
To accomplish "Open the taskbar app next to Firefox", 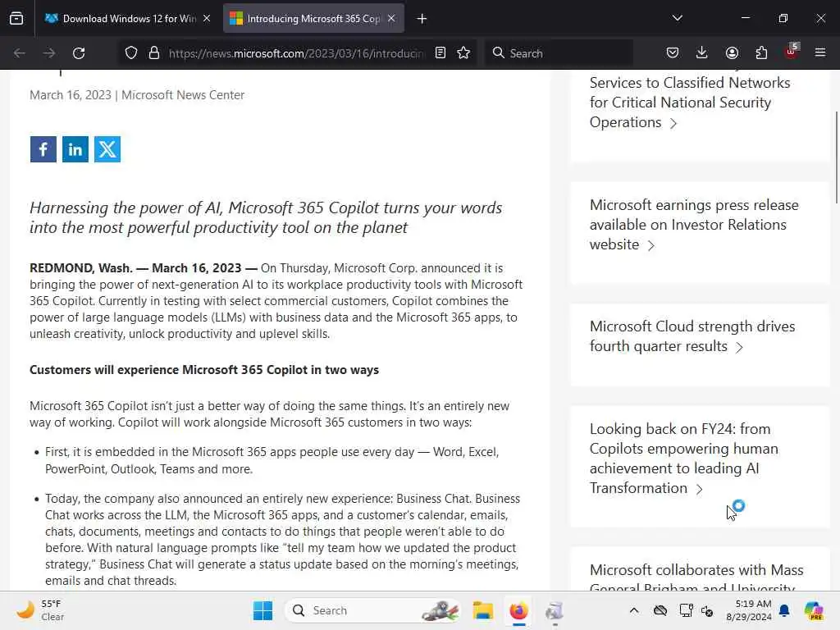I will [x=555, y=610].
